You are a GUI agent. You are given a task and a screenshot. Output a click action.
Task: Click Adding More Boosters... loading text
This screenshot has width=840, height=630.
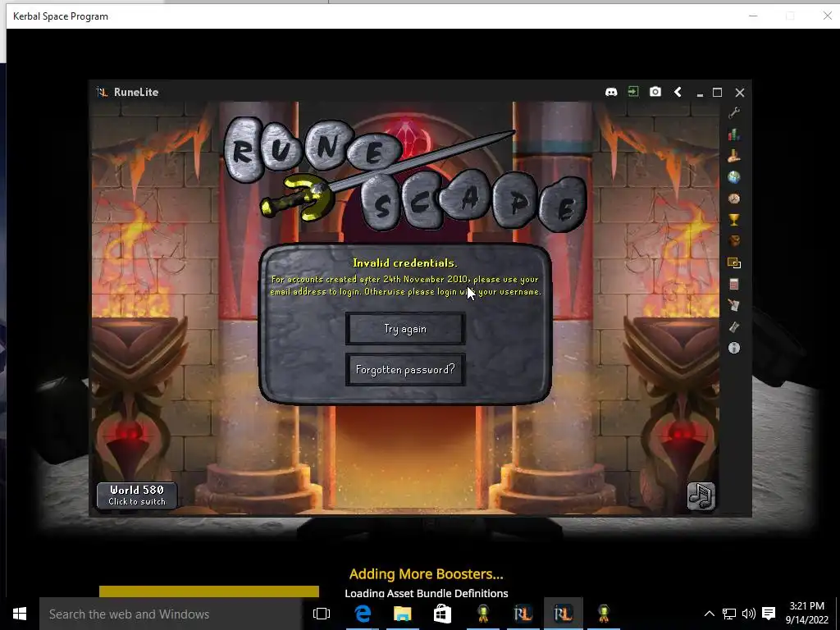click(427, 574)
